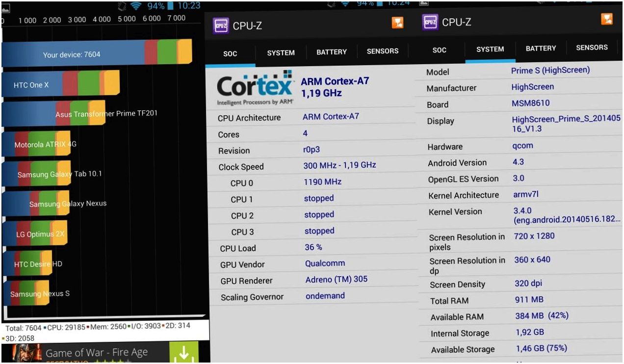The width and height of the screenshot is (624, 364).
Task: Click the '3D: 2058' score text
Action: click(x=20, y=339)
